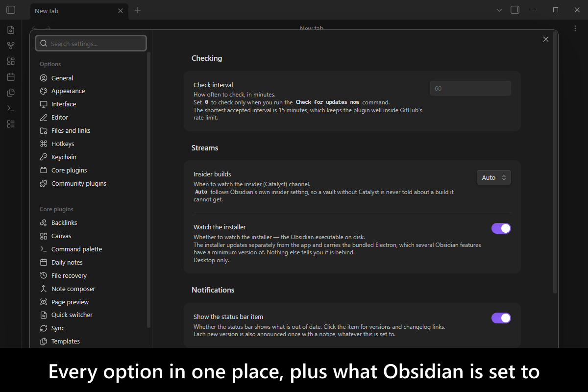Click the Notifications section heading
Screen dimensions: 588x392
click(x=213, y=290)
